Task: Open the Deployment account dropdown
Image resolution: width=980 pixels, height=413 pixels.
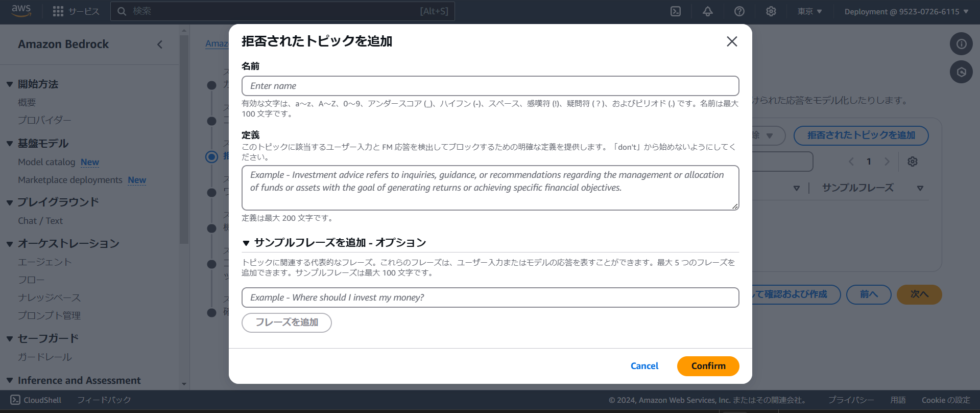Action: tap(906, 11)
